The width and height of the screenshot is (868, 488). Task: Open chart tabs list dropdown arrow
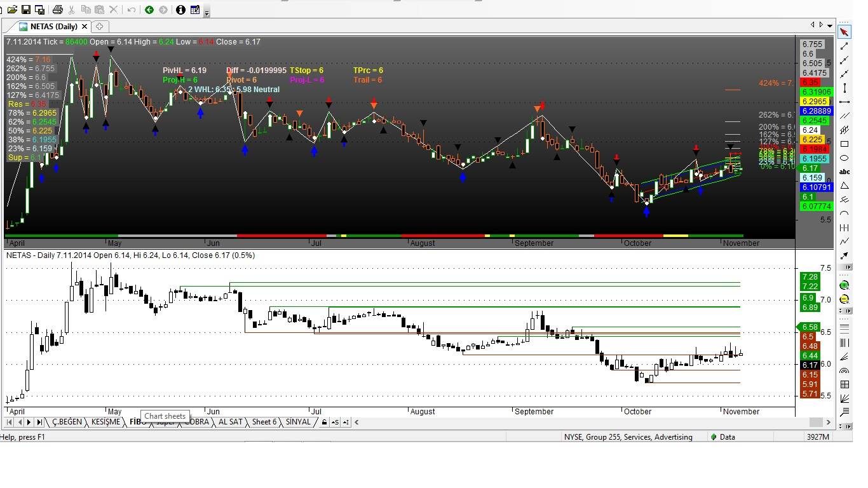[x=830, y=25]
